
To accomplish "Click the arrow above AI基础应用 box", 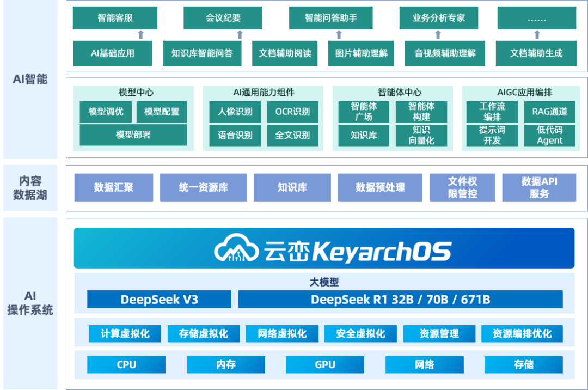I will (140, 35).
